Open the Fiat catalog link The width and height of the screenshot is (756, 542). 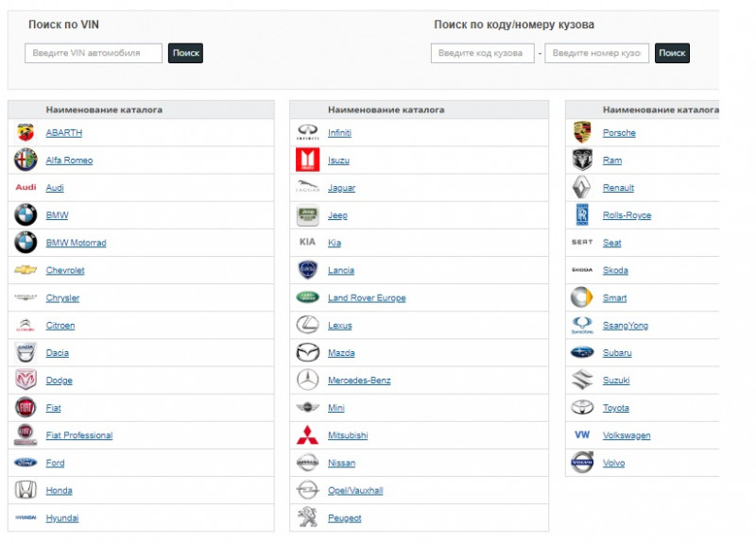(x=54, y=408)
